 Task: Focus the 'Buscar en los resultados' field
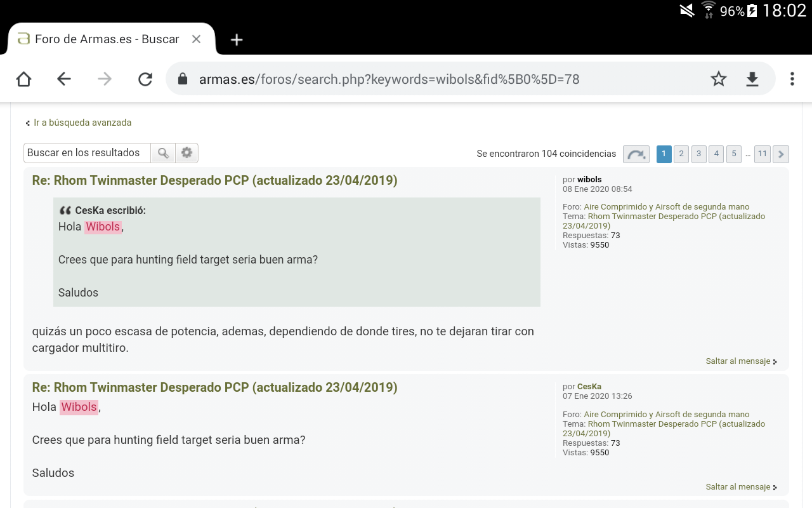click(87, 153)
